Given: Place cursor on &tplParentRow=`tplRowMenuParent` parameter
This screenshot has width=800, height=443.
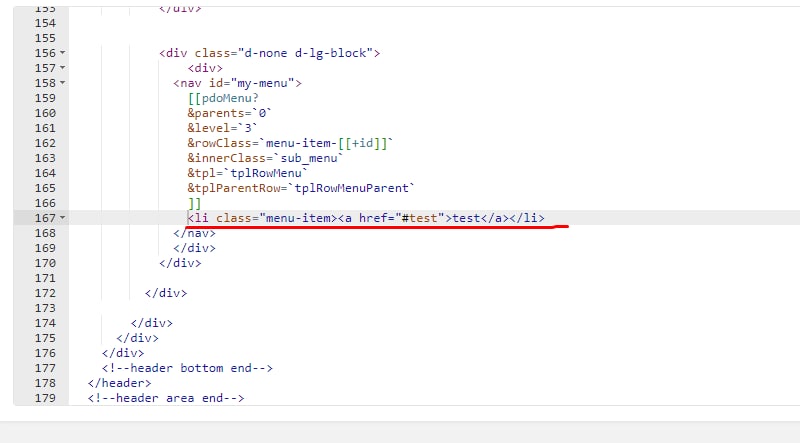Looking at the screenshot, I should [x=301, y=188].
